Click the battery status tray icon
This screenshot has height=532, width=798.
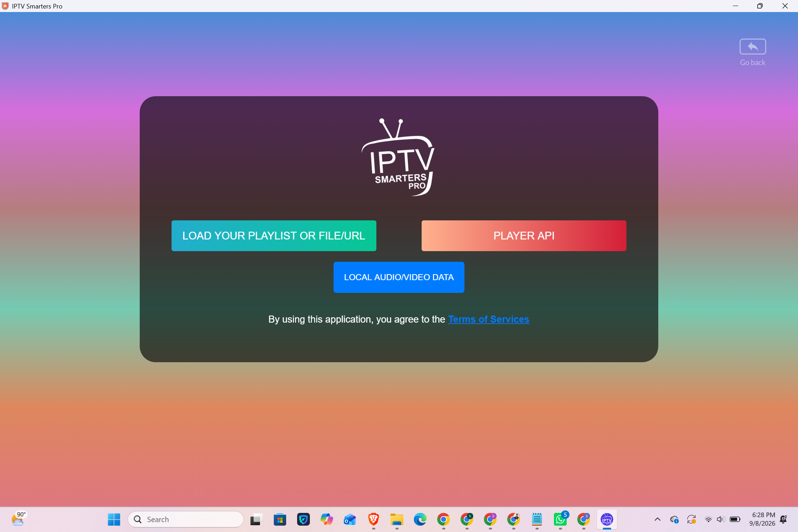pos(735,519)
